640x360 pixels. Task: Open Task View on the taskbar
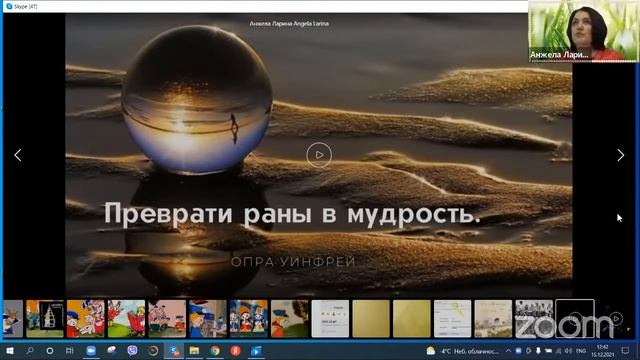coord(70,351)
